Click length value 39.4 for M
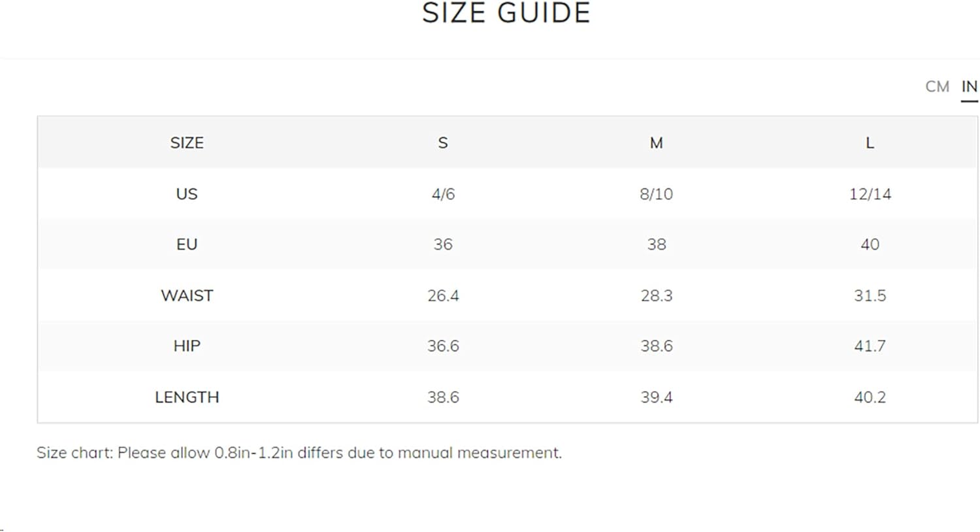Screen dimensions: 980x532 coord(657,397)
